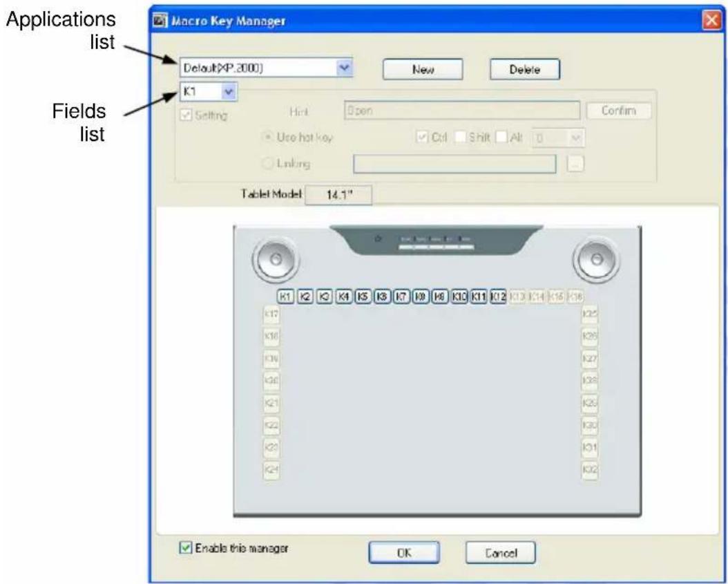This screenshot has height=584, width=728.
Task: Select macro key K11 on the tablet
Action: pyautogui.click(x=479, y=296)
